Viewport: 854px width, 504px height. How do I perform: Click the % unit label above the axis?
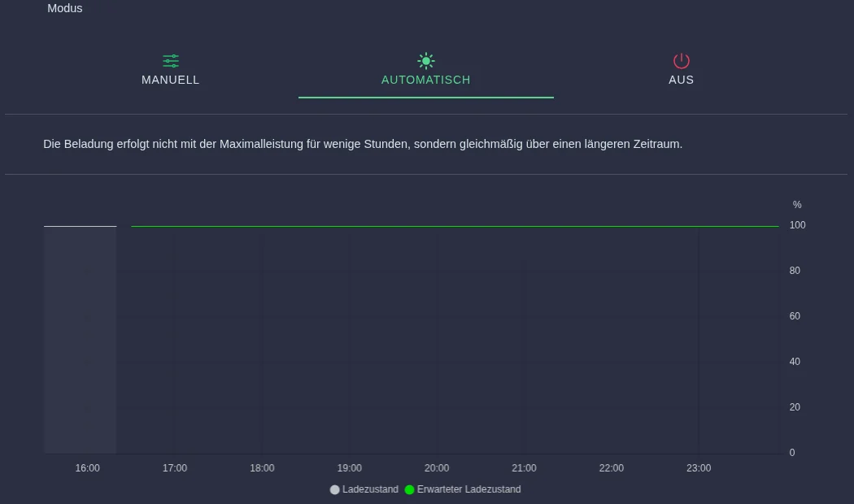pos(797,205)
